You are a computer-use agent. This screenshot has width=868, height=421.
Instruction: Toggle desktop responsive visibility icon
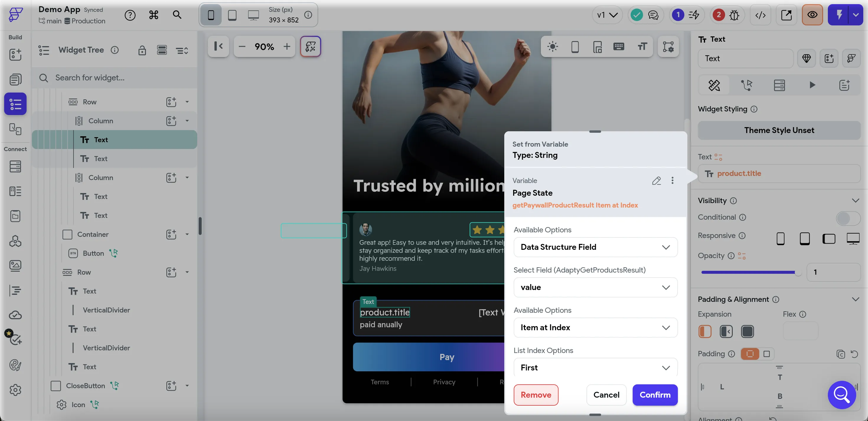point(853,239)
